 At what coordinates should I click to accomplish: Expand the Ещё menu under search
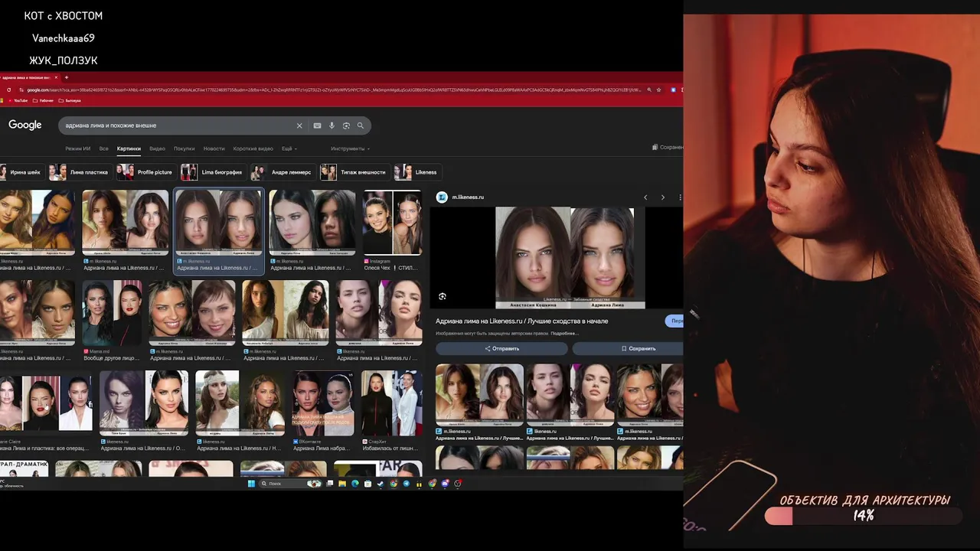point(289,148)
